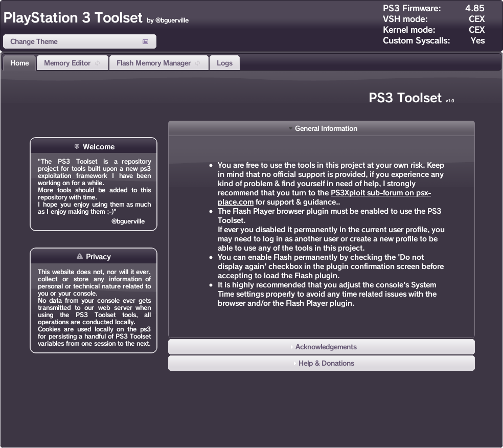Click the PlayStation 3 Toolset page title

coord(73,18)
